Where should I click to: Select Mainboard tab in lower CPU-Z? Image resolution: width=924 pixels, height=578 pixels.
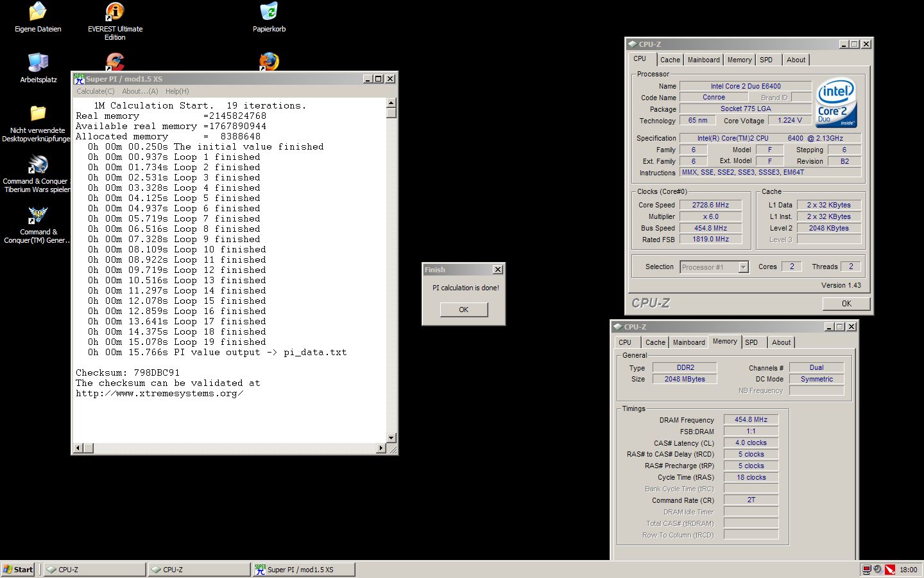(x=689, y=342)
